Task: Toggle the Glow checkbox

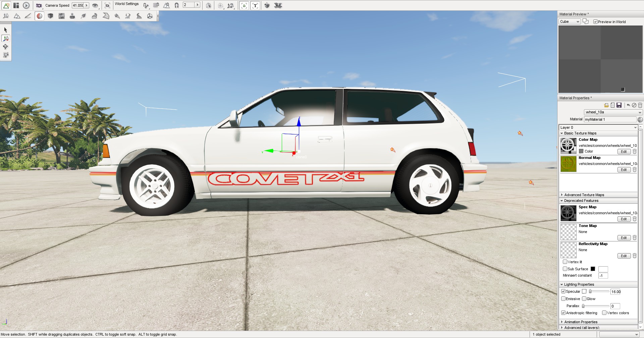Action: click(x=584, y=299)
